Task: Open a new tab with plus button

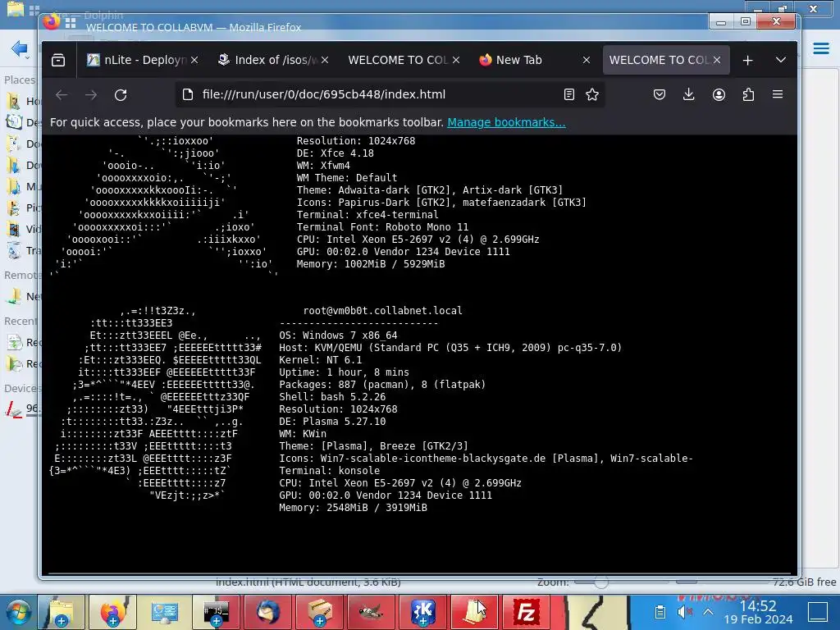Action: click(748, 60)
